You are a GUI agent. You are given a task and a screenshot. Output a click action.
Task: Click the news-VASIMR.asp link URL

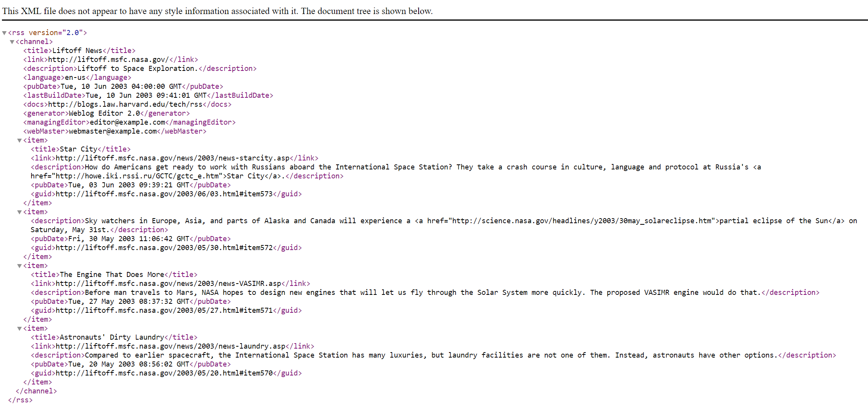coord(168,284)
